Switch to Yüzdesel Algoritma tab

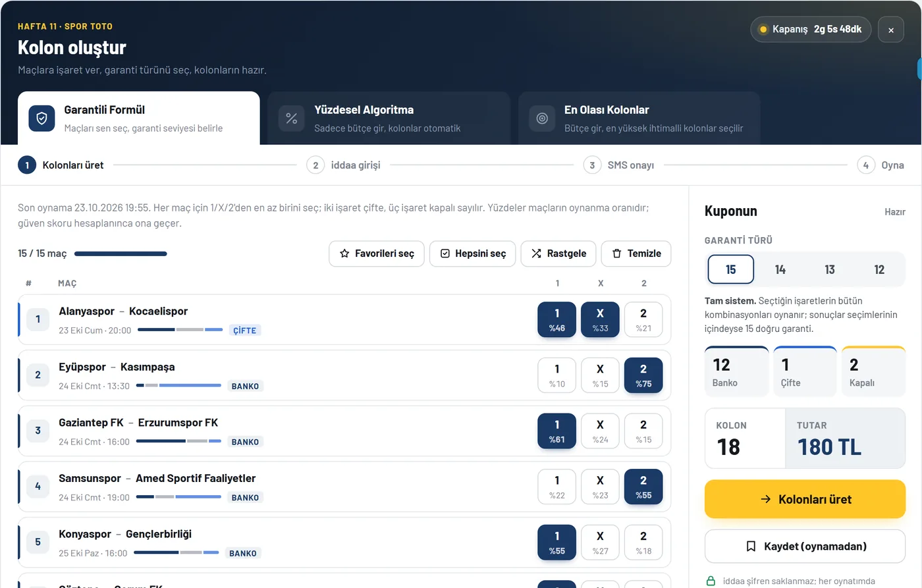(x=389, y=119)
